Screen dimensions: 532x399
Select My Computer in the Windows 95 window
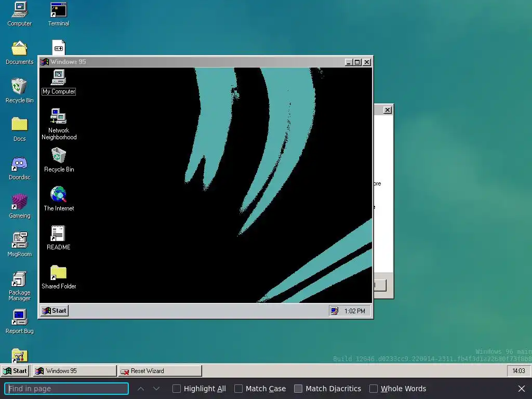59,83
